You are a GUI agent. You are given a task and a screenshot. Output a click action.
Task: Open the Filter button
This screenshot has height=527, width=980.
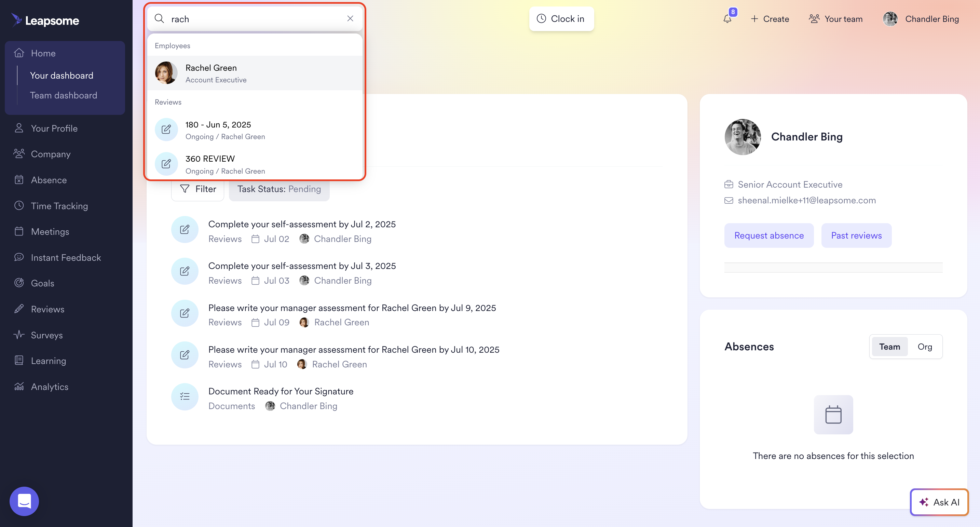(198, 189)
